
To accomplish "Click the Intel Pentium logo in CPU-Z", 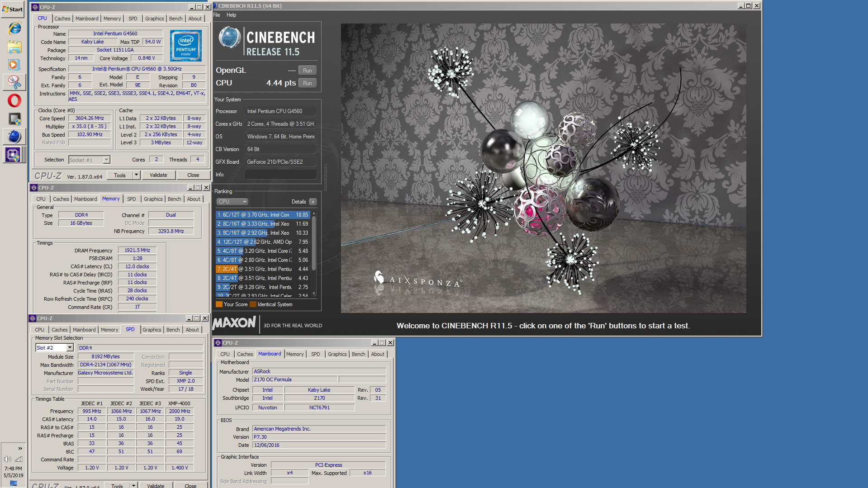I will point(186,46).
